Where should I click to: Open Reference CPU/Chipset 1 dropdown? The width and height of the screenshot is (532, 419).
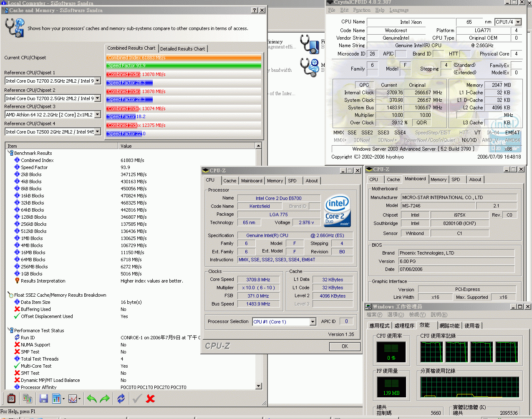point(98,81)
